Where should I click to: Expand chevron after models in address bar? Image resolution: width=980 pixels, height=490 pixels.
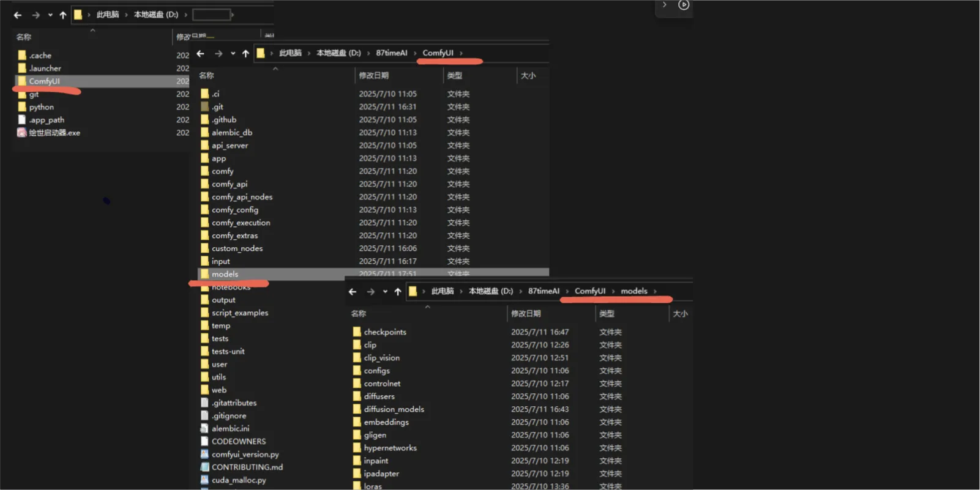[655, 291]
